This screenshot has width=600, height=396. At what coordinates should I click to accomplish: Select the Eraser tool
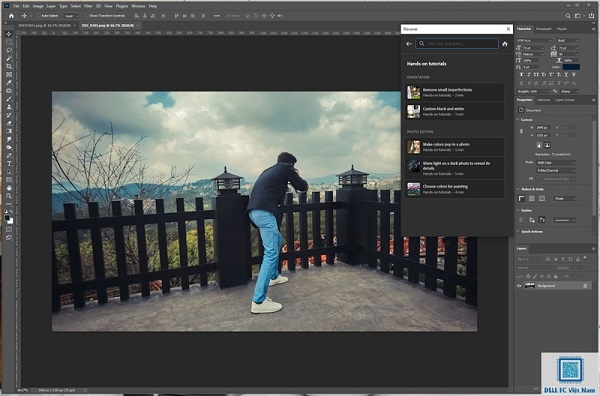[9, 123]
